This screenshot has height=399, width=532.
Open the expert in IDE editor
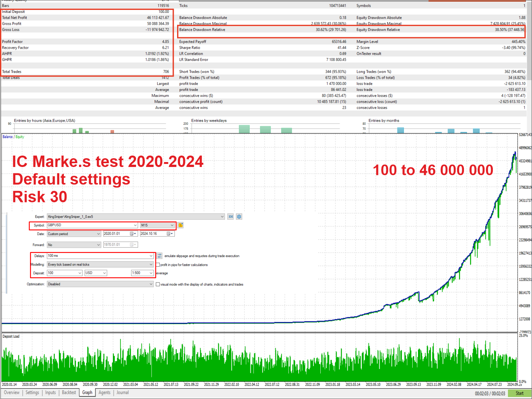point(231,216)
